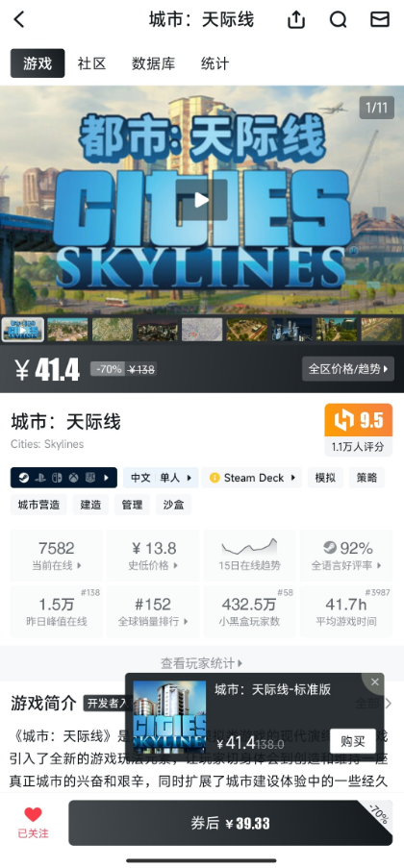The width and height of the screenshot is (404, 868).
Task: Open messages via the envelope icon
Action: pyautogui.click(x=380, y=20)
